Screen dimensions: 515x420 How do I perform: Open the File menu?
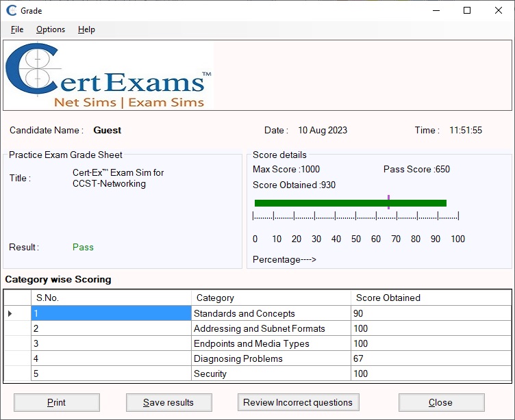[x=16, y=29]
